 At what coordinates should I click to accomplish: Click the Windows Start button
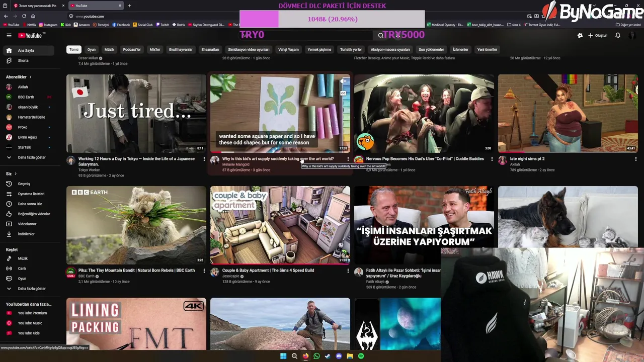click(283, 356)
